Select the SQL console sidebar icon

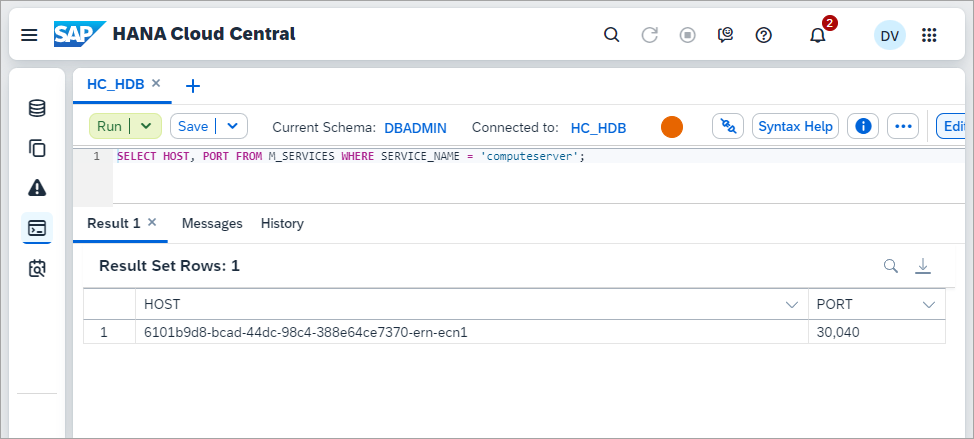tap(37, 228)
